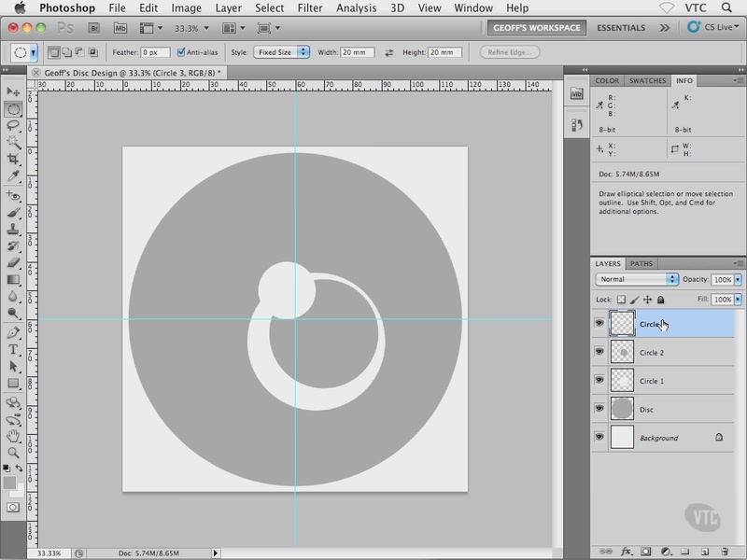747x560 pixels.
Task: Launch Mini Bridge from application bar
Action: [x=120, y=28]
